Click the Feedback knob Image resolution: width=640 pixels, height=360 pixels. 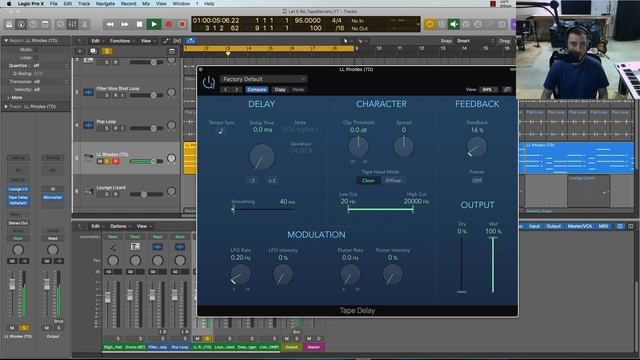click(476, 147)
